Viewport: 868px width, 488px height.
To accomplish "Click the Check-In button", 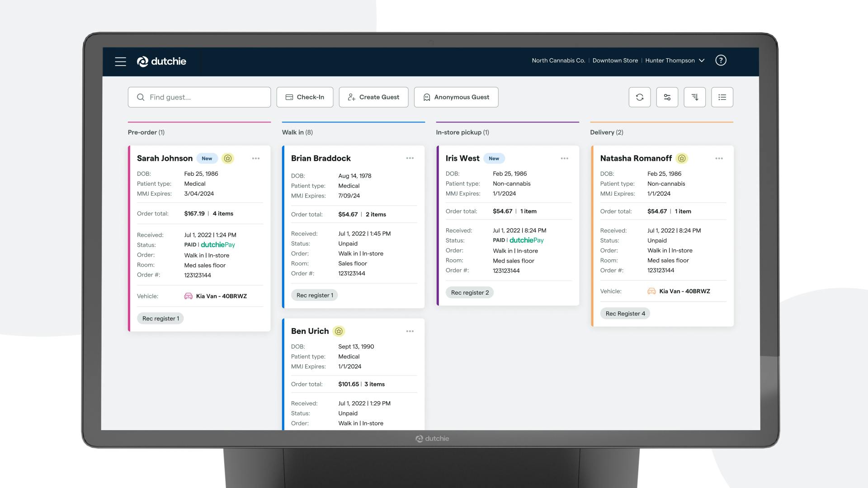I will pos(305,97).
